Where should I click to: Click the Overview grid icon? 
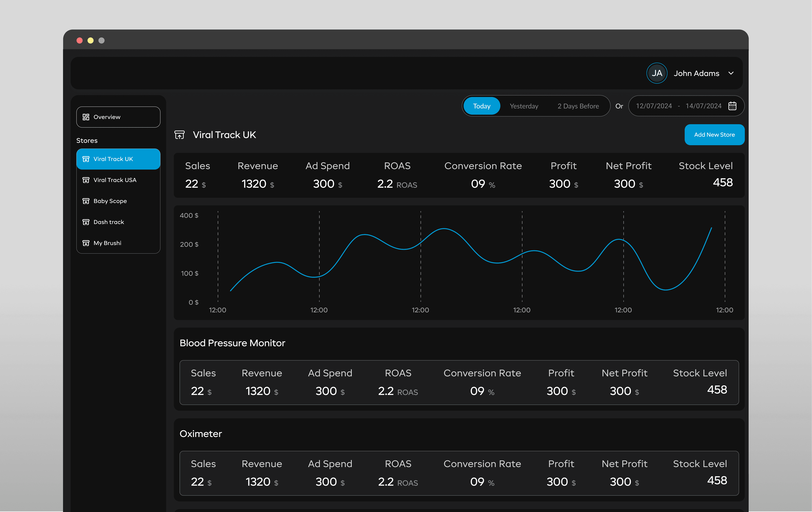click(x=86, y=117)
